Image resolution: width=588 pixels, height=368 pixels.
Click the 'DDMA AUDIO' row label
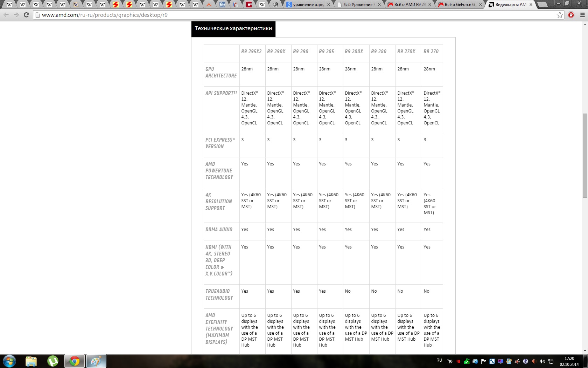[x=219, y=230]
